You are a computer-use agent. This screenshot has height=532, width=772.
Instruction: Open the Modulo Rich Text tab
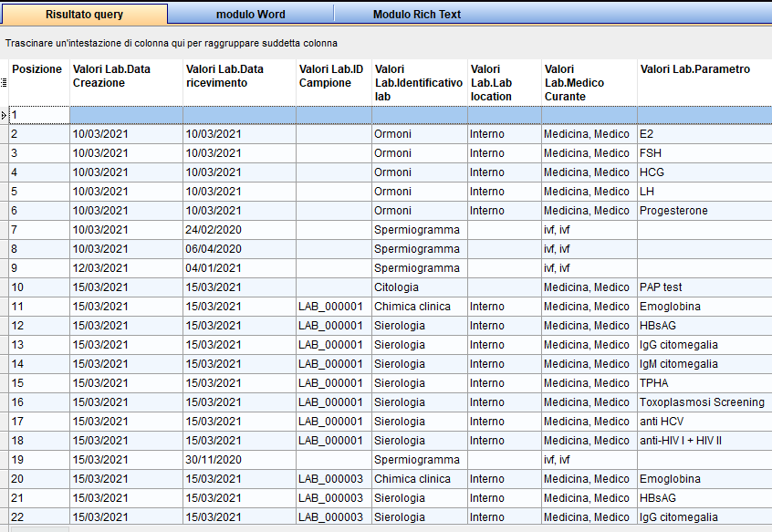click(416, 15)
